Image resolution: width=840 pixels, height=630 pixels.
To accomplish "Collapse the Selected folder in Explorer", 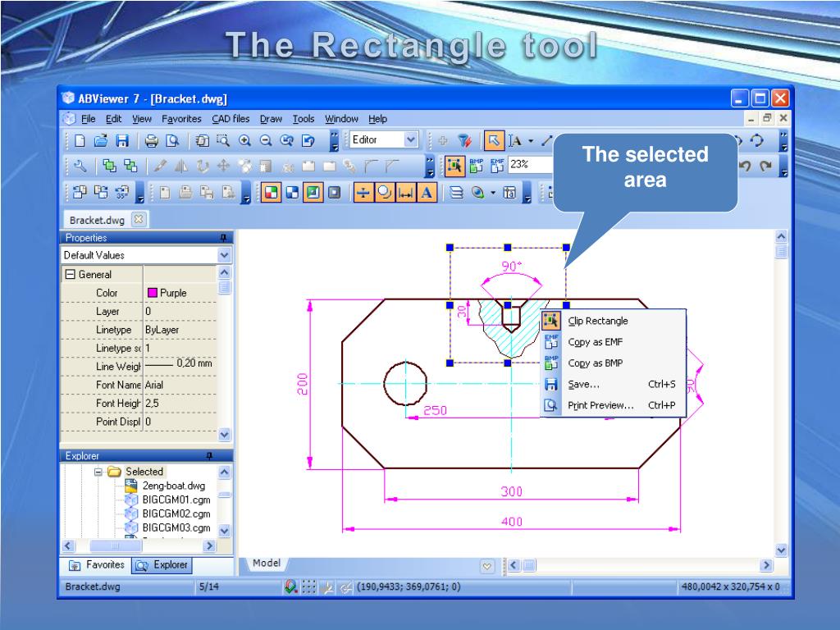I will [x=98, y=472].
